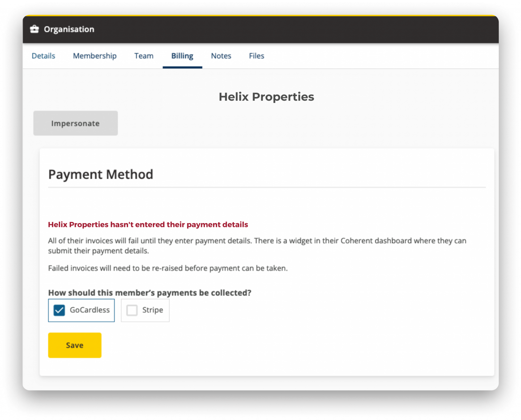The width and height of the screenshot is (521, 420).
Task: Open the Notes tab
Action: (x=221, y=56)
